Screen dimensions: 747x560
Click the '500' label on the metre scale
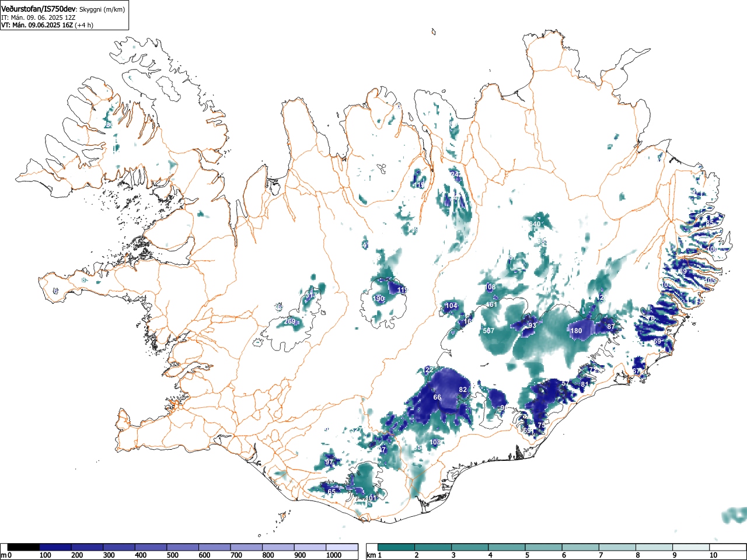(x=173, y=555)
